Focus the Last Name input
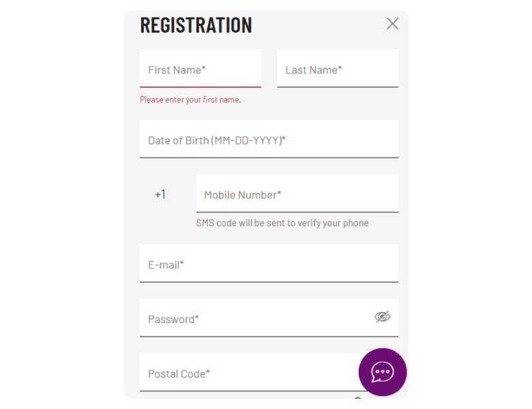The height and width of the screenshot is (409, 532). pyautogui.click(x=338, y=68)
